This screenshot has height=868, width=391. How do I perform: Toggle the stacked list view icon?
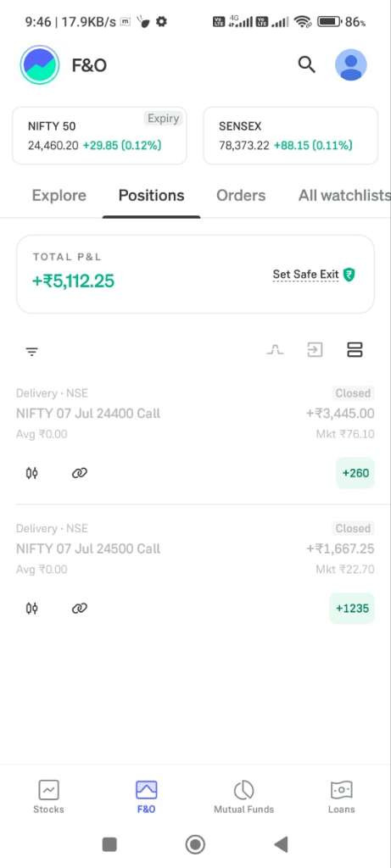click(x=355, y=350)
